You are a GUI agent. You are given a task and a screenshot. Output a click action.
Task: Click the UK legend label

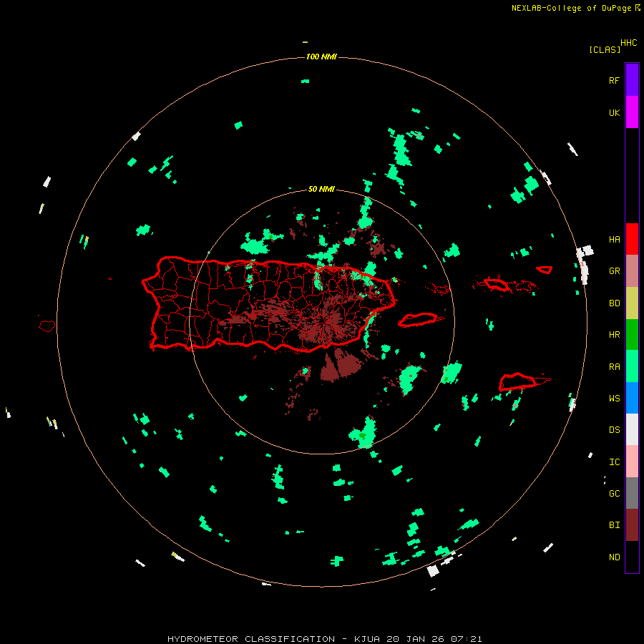(614, 112)
